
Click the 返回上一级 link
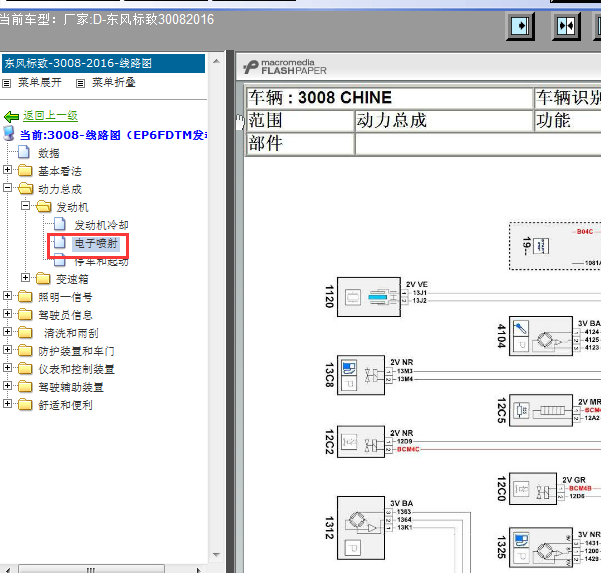[50, 115]
